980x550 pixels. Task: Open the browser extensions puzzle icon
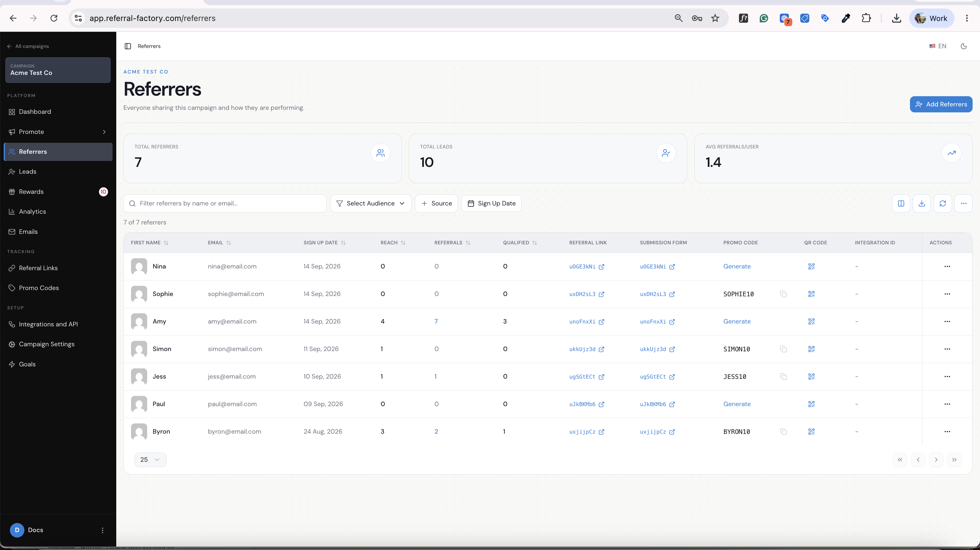(866, 18)
